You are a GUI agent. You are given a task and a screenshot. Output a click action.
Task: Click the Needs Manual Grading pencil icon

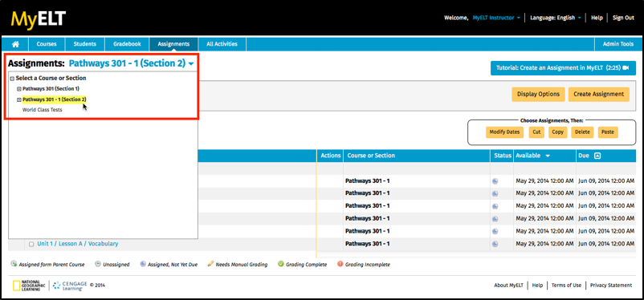click(x=210, y=264)
